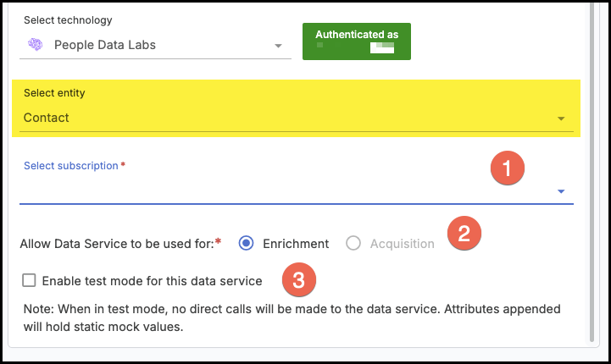Click the green Authenticated as button
This screenshot has width=611, height=364.
357,41
